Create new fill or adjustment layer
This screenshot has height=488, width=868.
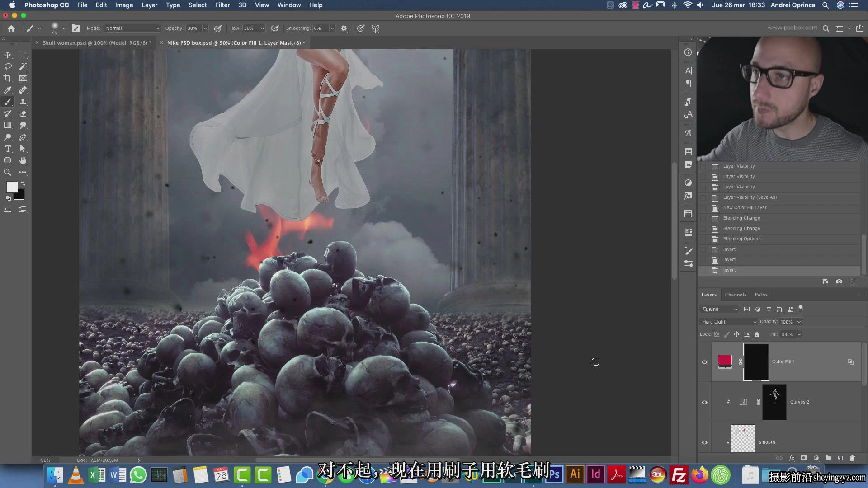coord(816,458)
